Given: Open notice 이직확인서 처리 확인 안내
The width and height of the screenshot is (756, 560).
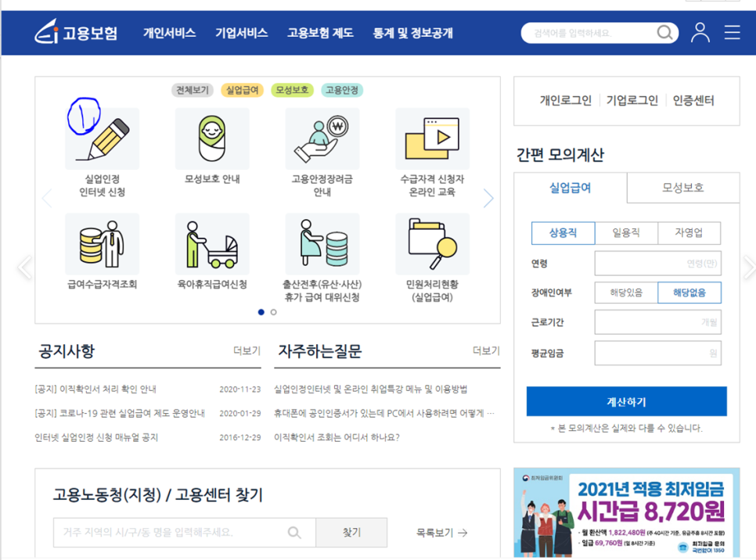Looking at the screenshot, I should (95, 389).
